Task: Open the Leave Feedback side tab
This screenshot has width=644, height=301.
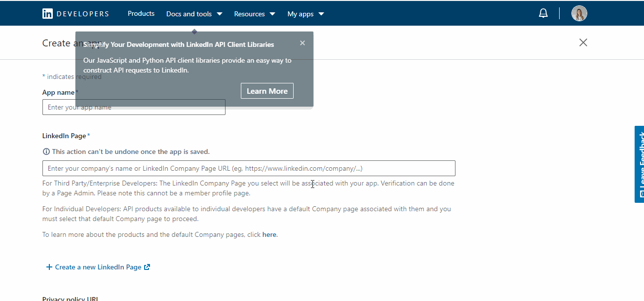Action: pyautogui.click(x=639, y=164)
